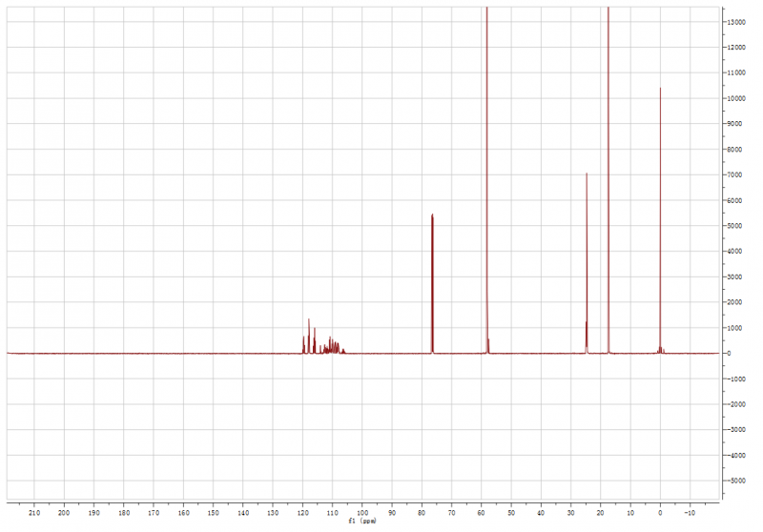Select the 150 ppm axis label
Viewport: 763px width, 532px height.
[x=213, y=513]
